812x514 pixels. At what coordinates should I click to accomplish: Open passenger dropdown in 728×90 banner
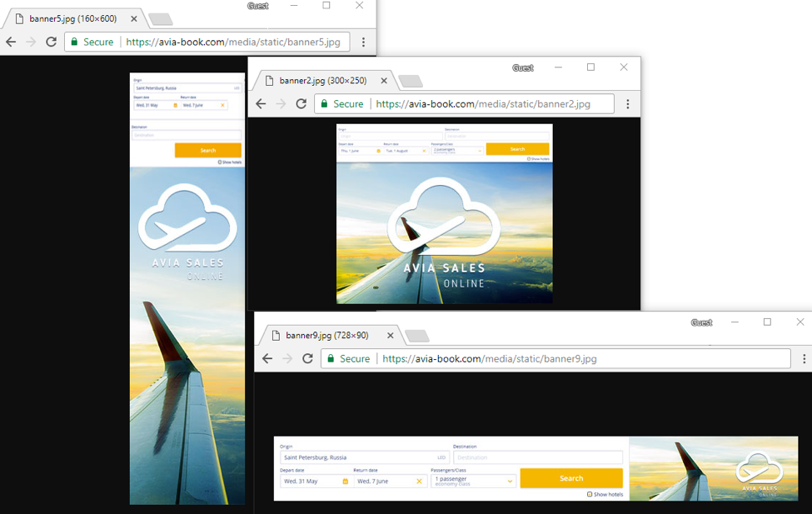pyautogui.click(x=473, y=482)
